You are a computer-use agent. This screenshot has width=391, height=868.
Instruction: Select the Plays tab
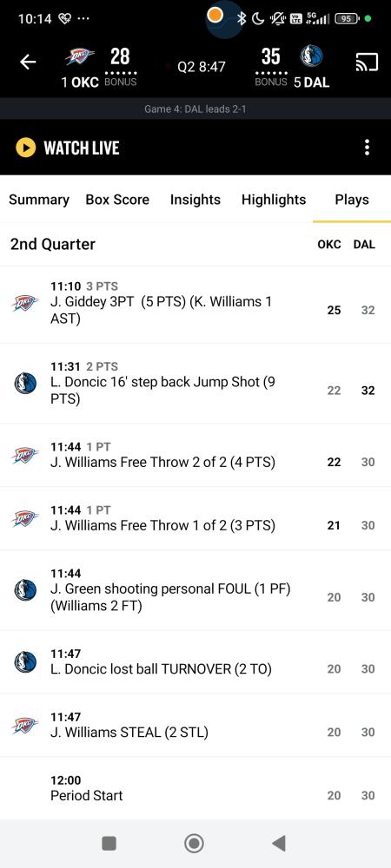pos(352,200)
